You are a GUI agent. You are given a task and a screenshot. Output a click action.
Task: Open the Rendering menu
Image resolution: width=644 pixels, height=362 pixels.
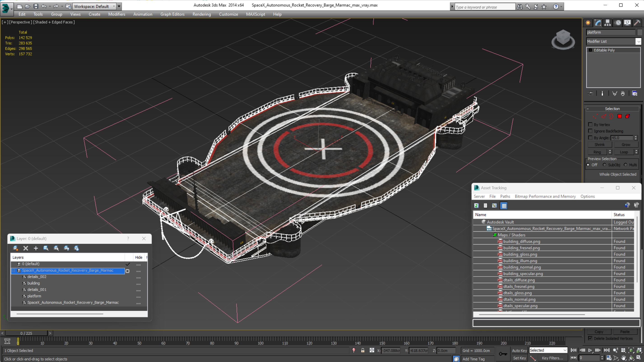pyautogui.click(x=202, y=14)
